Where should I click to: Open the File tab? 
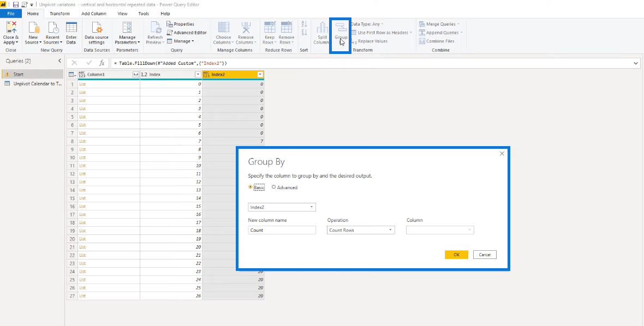click(x=11, y=14)
